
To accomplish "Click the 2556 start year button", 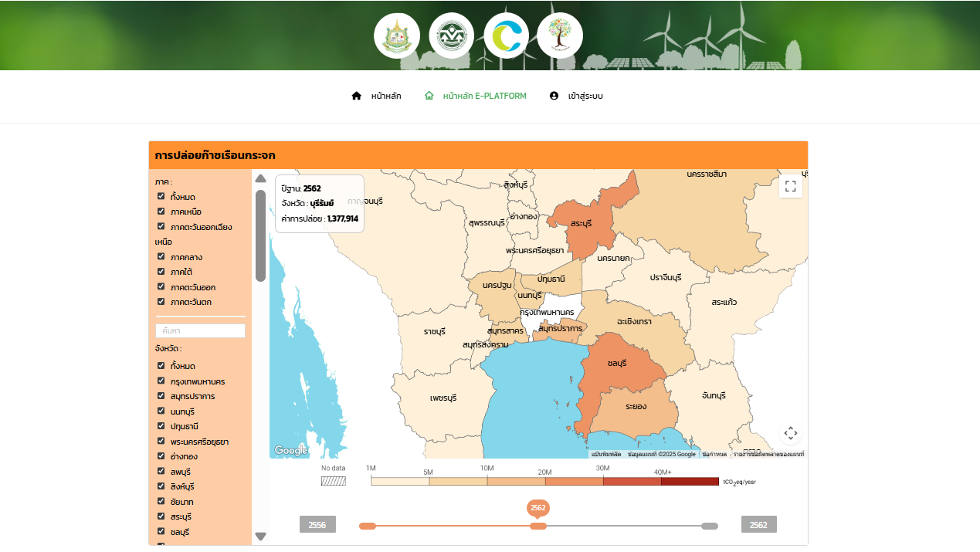I will coord(317,525).
